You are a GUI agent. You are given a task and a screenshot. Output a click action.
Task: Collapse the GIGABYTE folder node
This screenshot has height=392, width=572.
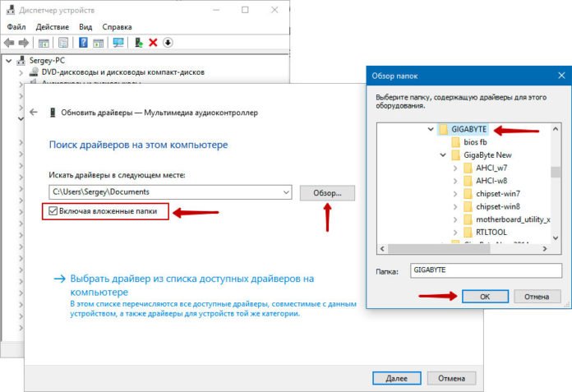point(431,129)
